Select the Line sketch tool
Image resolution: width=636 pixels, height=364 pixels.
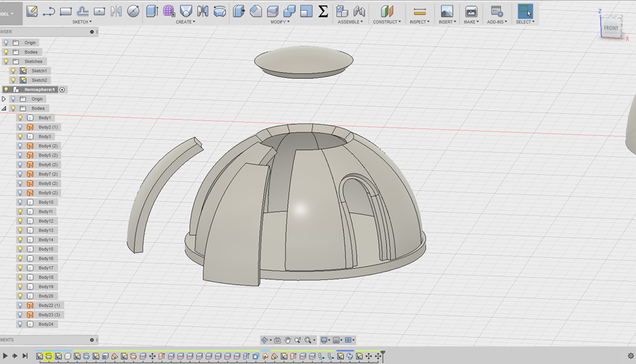(48, 11)
